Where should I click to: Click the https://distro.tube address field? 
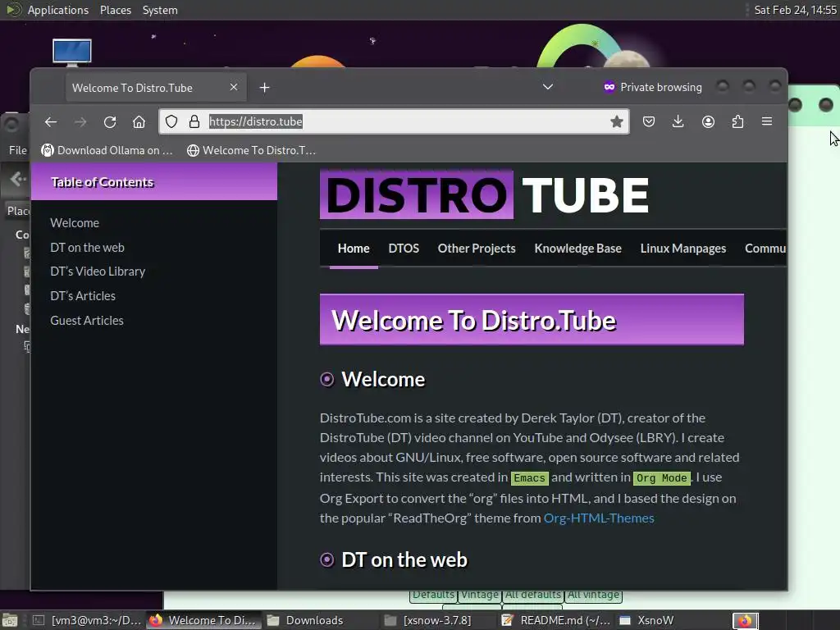pyautogui.click(x=394, y=121)
